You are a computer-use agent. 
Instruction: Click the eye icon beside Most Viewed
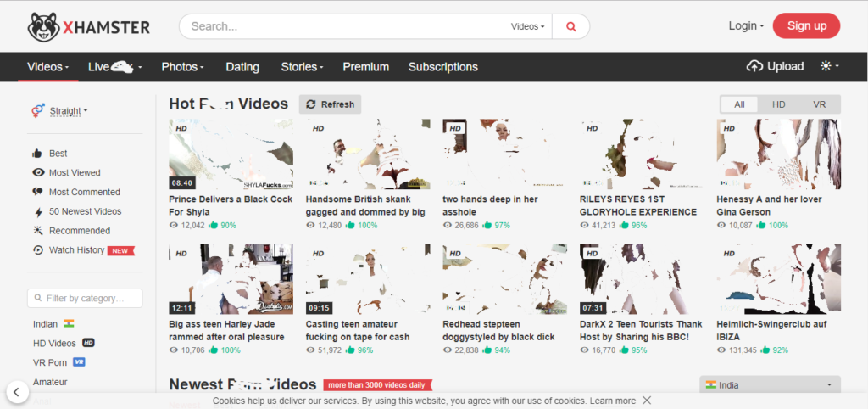click(37, 173)
